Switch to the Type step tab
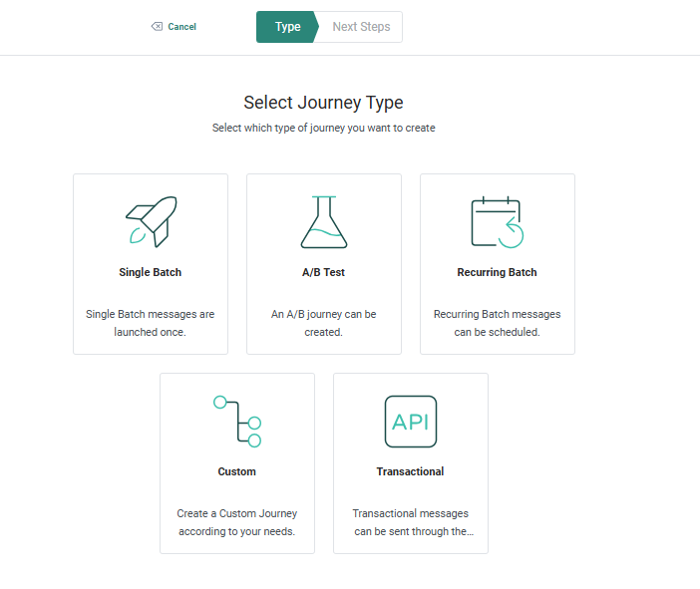The image size is (700, 589). 287,27
